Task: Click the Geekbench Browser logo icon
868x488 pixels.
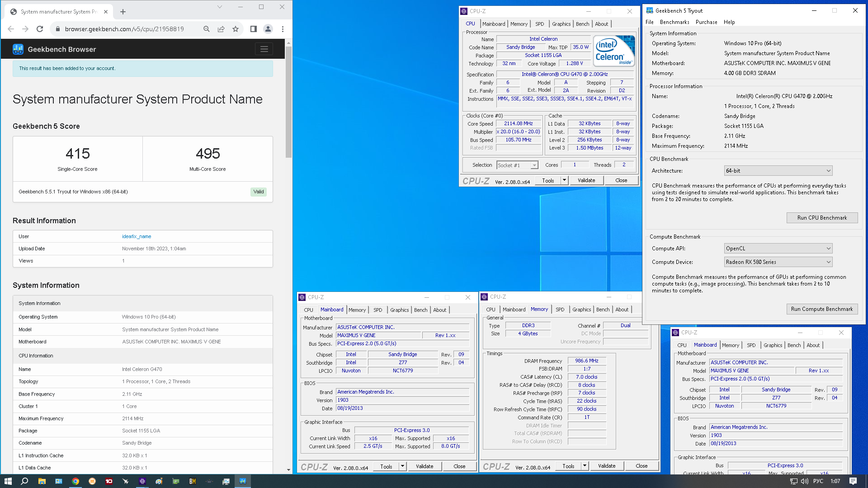Action: [18, 49]
